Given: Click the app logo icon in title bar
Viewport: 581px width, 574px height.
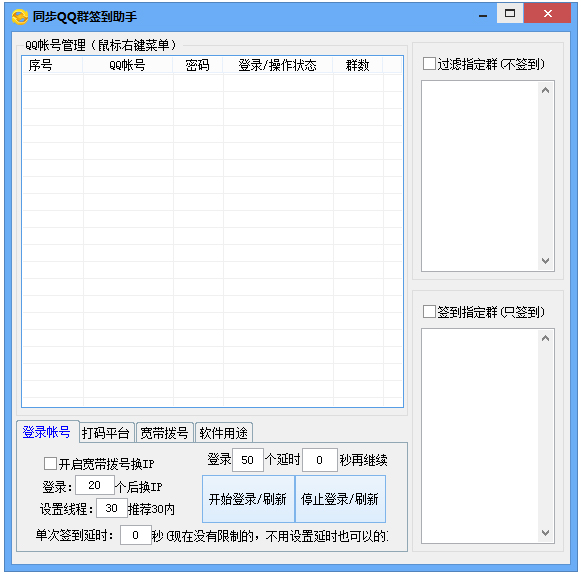Looking at the screenshot, I should pyautogui.click(x=20, y=17).
